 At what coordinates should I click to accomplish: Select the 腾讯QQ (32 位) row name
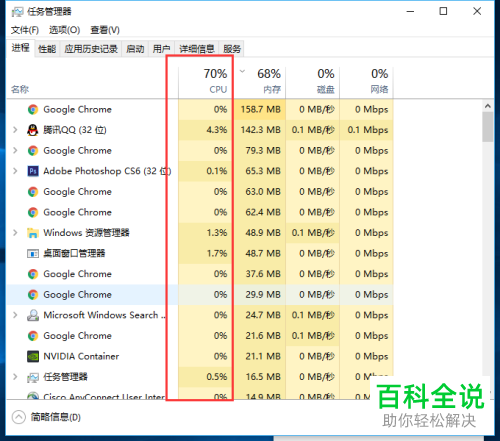click(75, 130)
